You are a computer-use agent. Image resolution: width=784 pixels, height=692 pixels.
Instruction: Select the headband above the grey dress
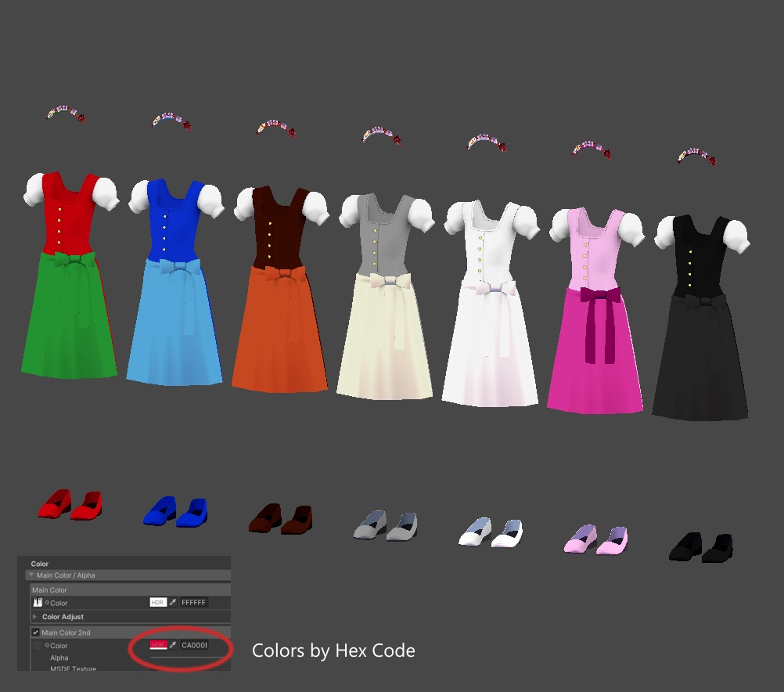coord(382,135)
